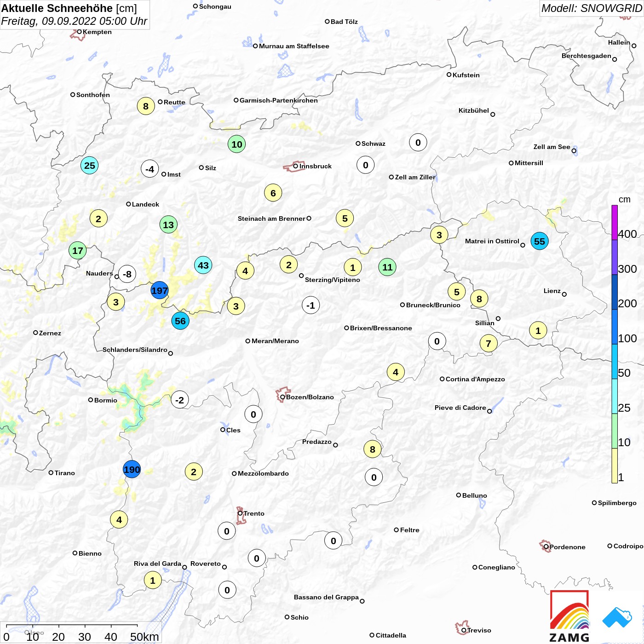Select the 17 cm station marker
644x644 pixels.
point(78,251)
